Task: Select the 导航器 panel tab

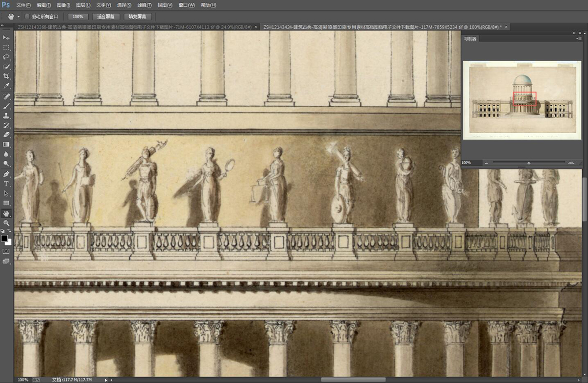Action: 470,39
